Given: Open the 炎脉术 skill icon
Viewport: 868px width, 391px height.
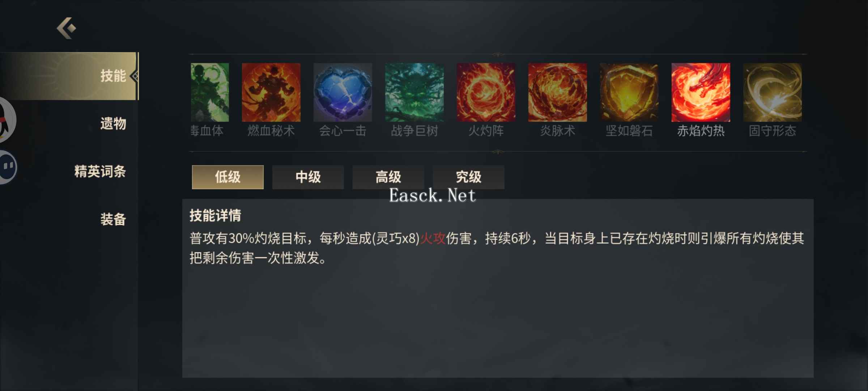Looking at the screenshot, I should click(557, 92).
